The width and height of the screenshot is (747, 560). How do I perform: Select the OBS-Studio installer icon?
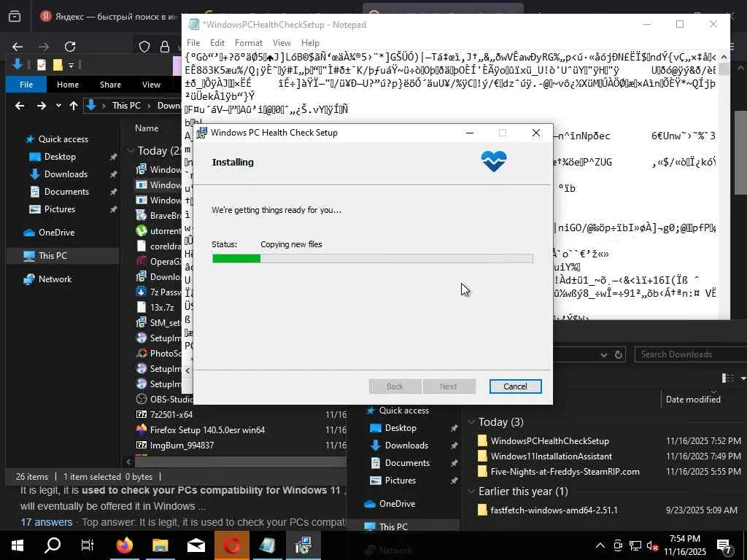[x=142, y=399]
